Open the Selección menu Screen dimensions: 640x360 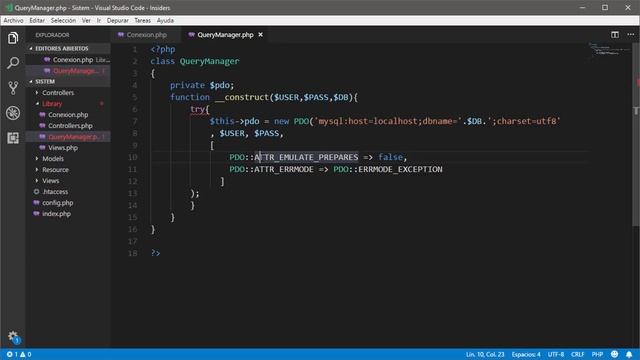63,20
